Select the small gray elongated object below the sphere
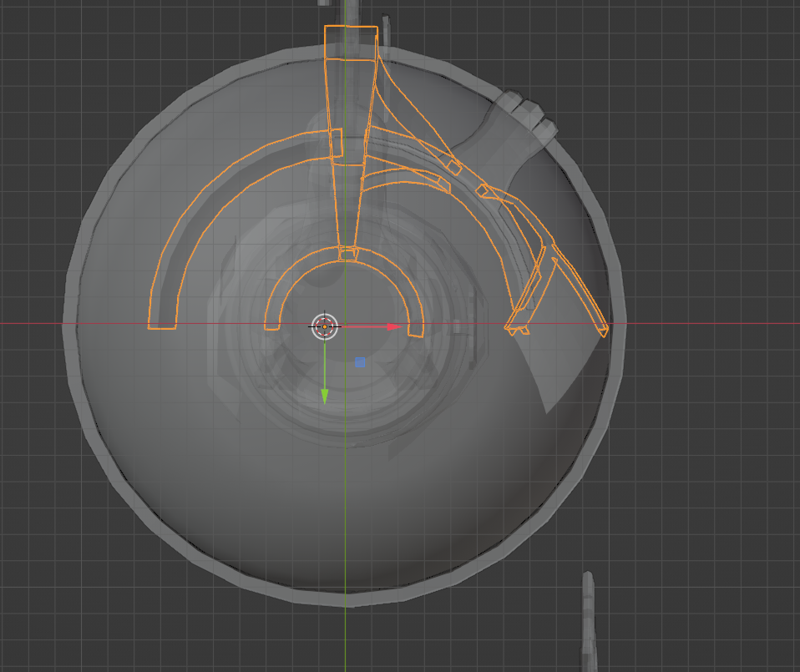Screen dimensions: 800x672 point(588,622)
